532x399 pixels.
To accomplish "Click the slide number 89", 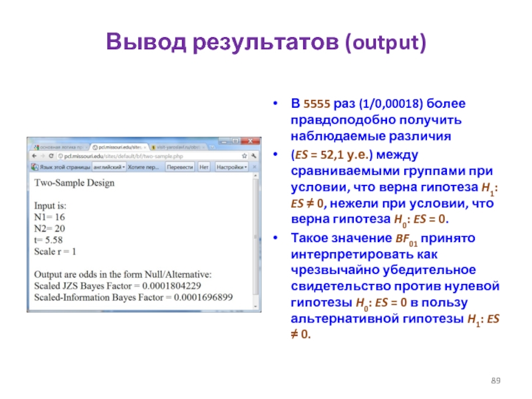I will (x=495, y=380).
